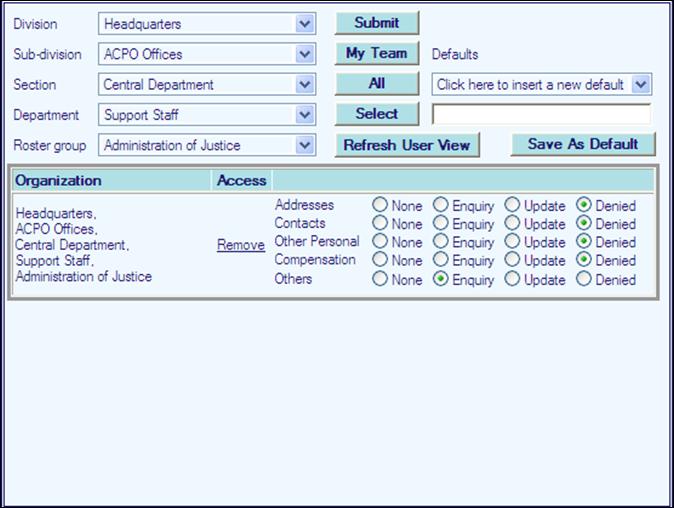Screen dimensions: 674x508
Task: Open the Roster group dropdown
Action: coord(305,145)
